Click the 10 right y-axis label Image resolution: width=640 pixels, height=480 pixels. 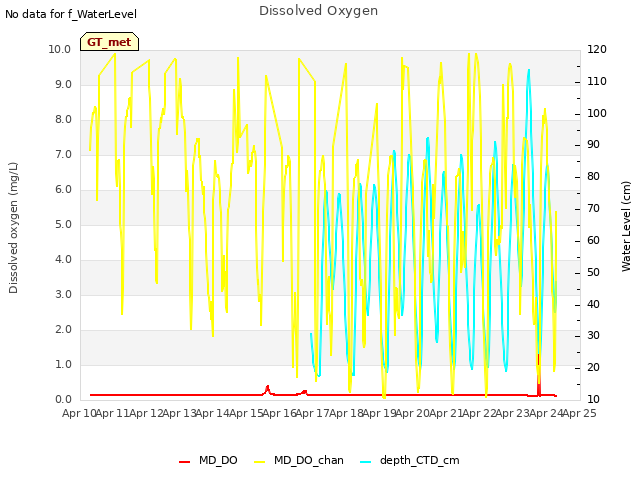point(593,400)
